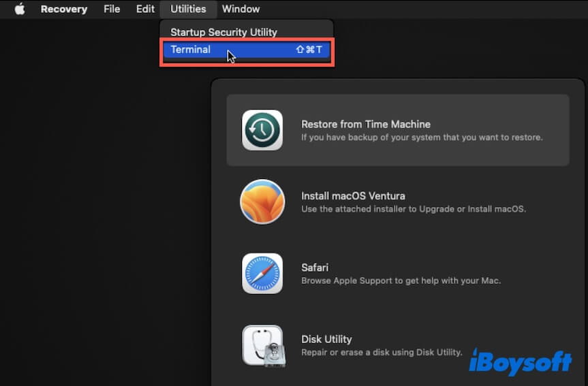Select Terminal from the Utilities menu
Screen dimensions: 588x386
[247, 50]
